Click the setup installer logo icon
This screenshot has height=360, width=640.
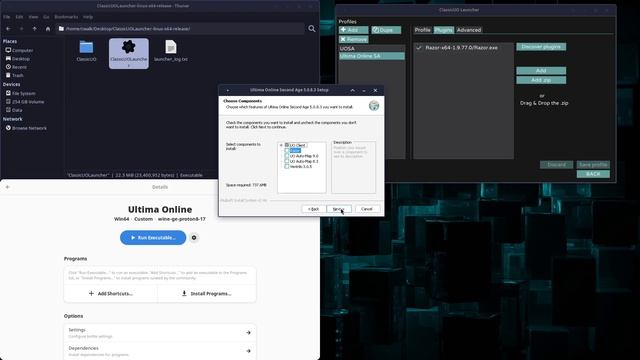(373, 105)
